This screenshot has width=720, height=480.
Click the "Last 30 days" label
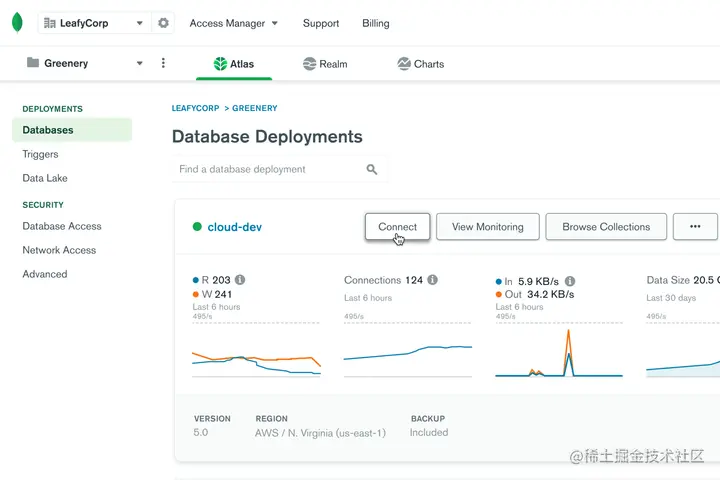[x=671, y=298]
